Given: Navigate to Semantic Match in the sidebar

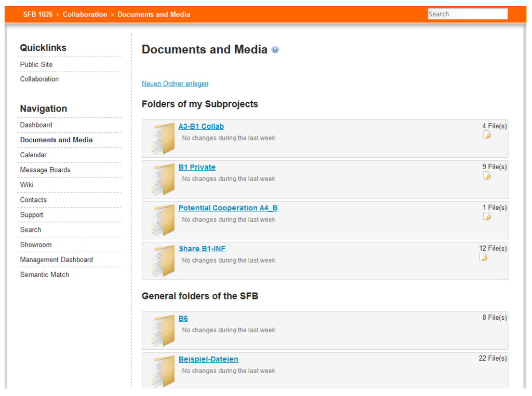Looking at the screenshot, I should pos(45,275).
